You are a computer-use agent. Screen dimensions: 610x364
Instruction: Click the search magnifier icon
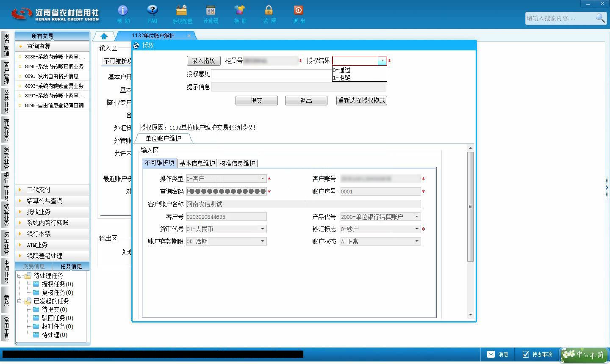pos(600,18)
